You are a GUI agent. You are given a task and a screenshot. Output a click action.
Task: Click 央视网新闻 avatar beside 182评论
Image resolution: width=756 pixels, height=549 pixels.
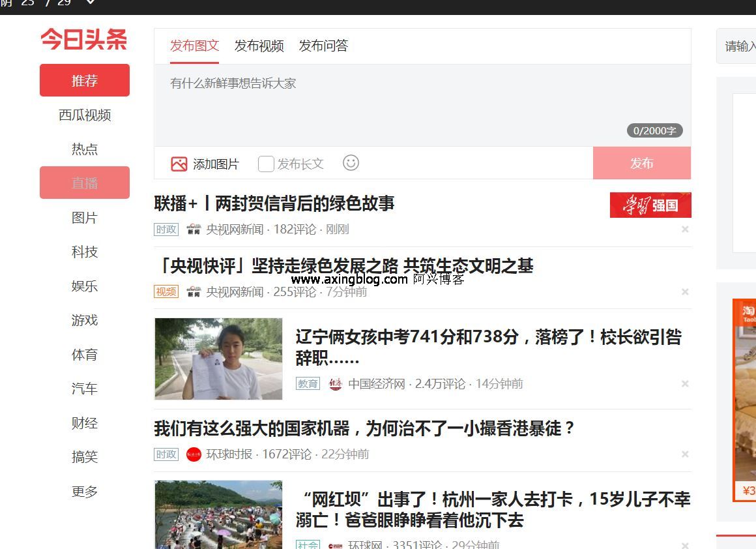[x=194, y=229]
